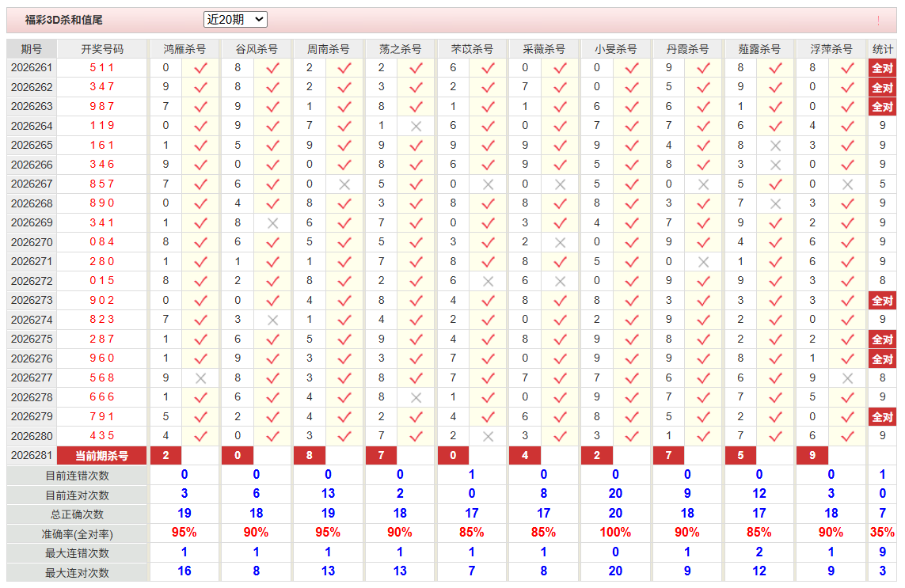Click the 35% all-correct rate in 统计 column

point(882,533)
